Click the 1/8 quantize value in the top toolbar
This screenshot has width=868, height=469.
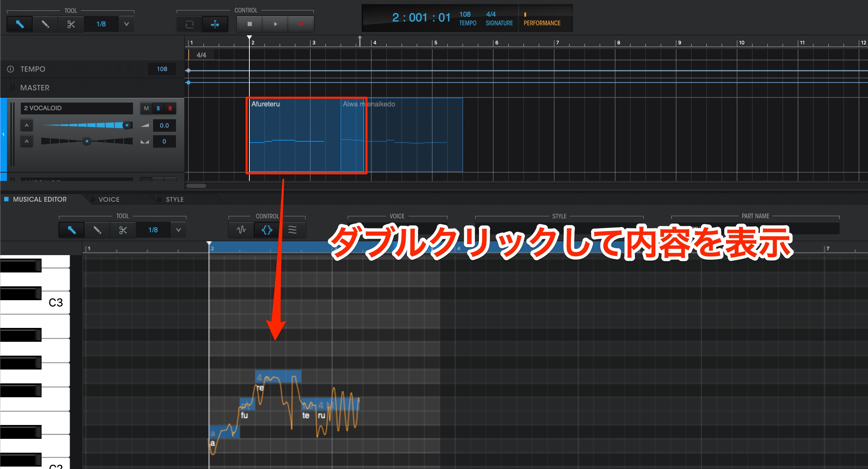click(x=101, y=24)
